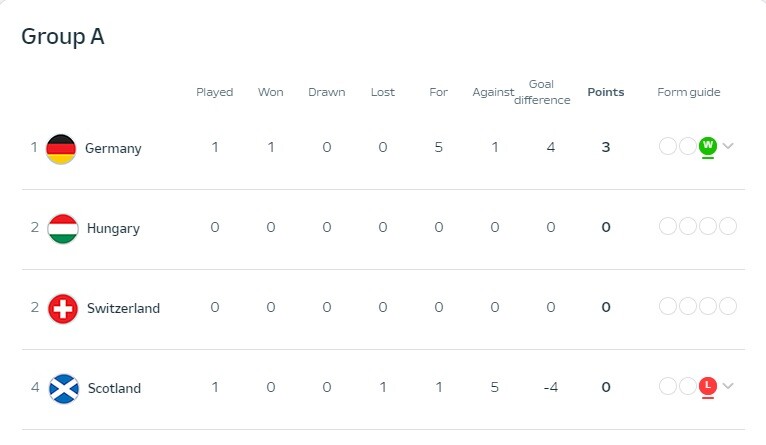This screenshot has height=445, width=766.
Task: Click Scotland's red L form badge
Action: [x=707, y=386]
